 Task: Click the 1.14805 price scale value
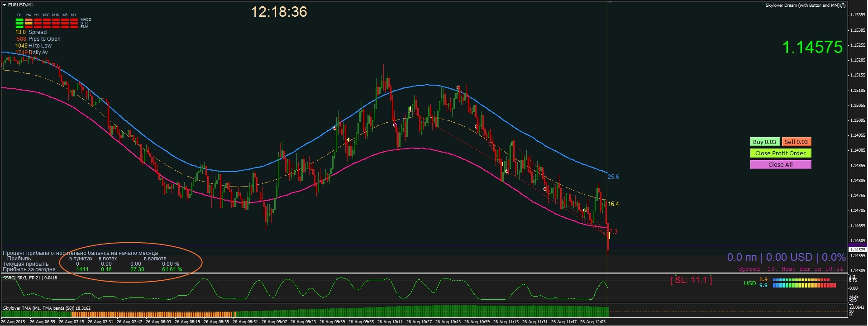click(858, 181)
